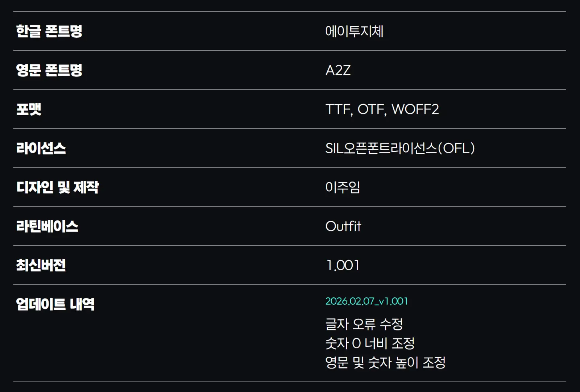This screenshot has height=392, width=580.
Task: Click the Outfit Latin base value
Action: click(343, 226)
